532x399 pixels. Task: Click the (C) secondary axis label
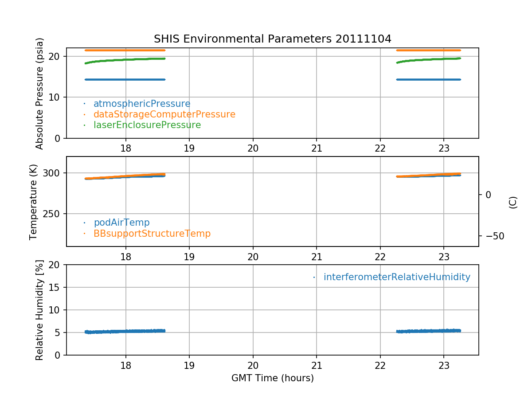[x=513, y=202]
